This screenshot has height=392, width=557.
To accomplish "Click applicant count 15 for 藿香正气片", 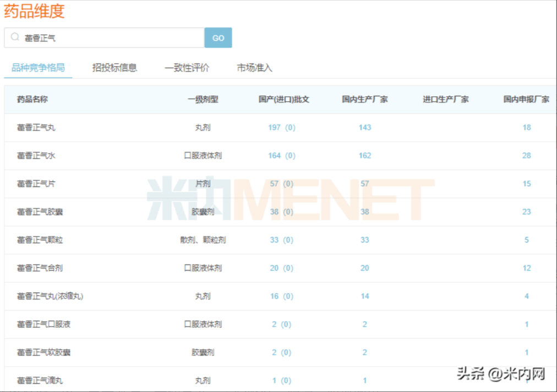I will [526, 184].
